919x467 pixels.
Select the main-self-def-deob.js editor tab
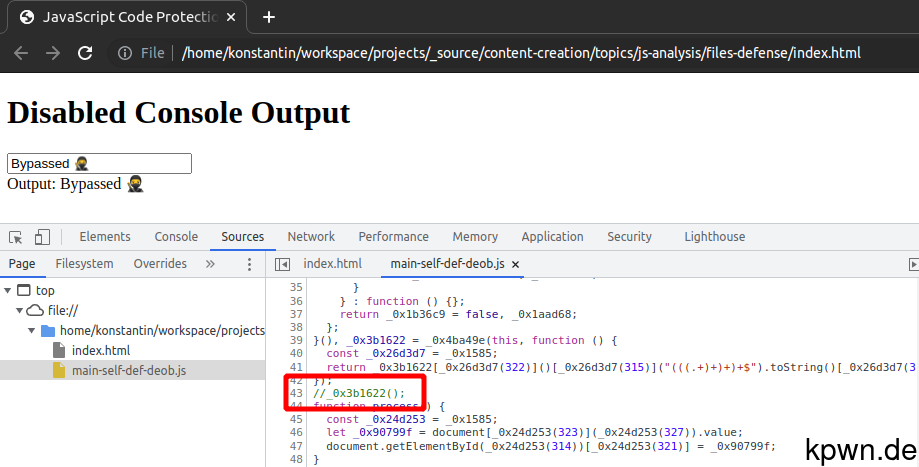[x=447, y=264]
